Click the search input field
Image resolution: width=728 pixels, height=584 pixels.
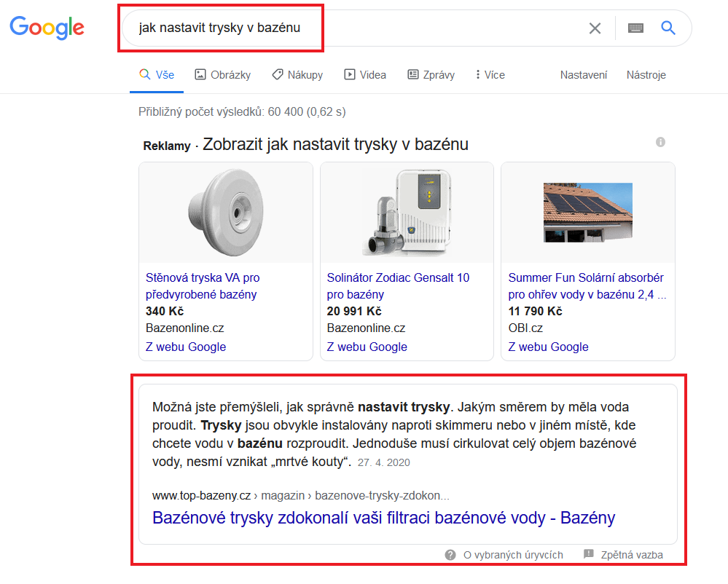click(350, 28)
